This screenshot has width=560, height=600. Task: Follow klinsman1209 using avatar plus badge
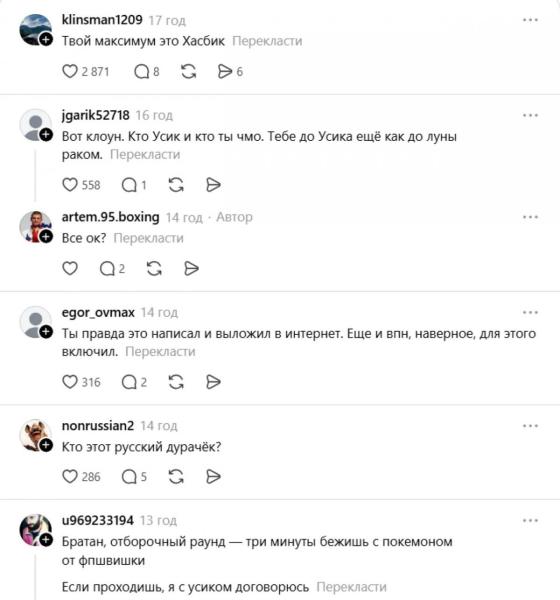46,39
